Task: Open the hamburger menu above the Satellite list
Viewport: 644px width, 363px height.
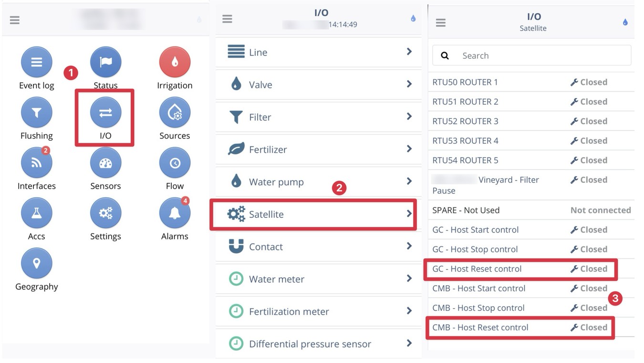Action: (x=441, y=22)
